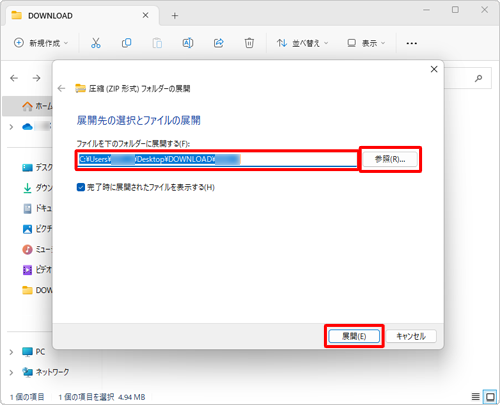Click the Rename icon in toolbar
This screenshot has height=405, width=500.
(188, 43)
